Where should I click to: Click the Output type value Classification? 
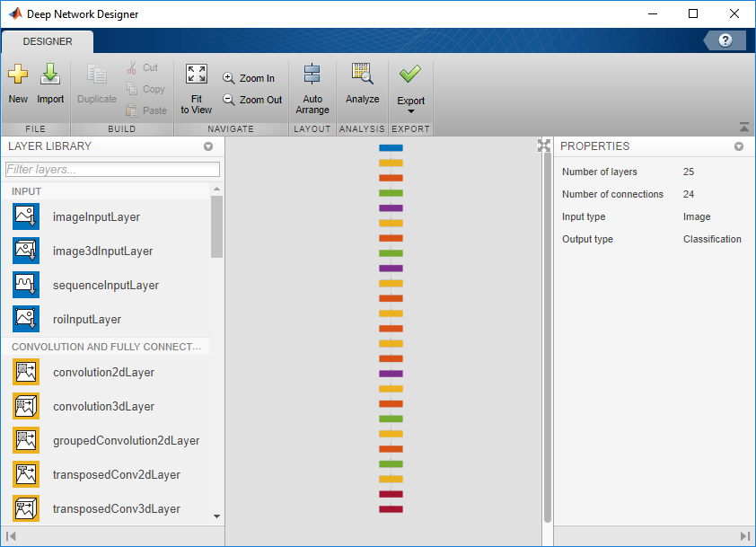click(x=712, y=239)
